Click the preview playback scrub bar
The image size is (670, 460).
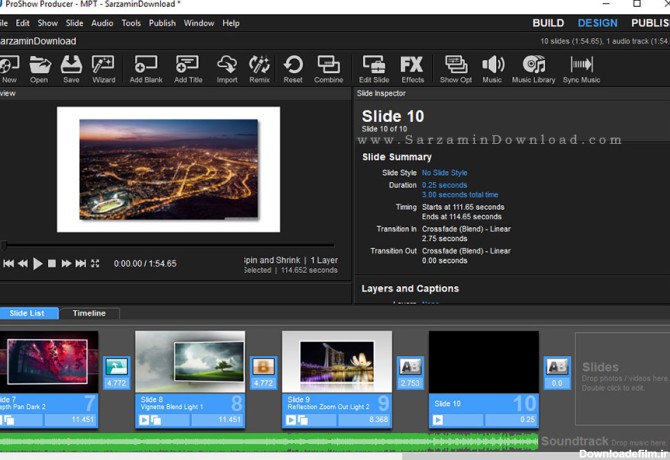point(170,246)
